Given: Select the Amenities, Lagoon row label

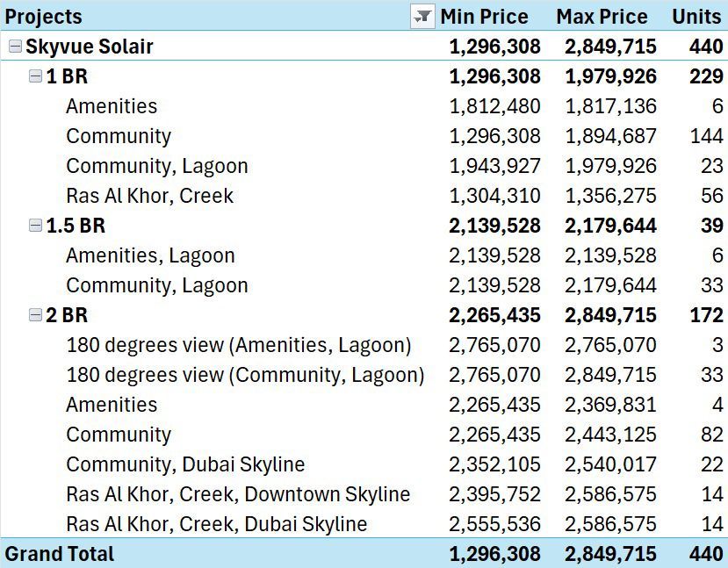Looking at the screenshot, I should [150, 255].
